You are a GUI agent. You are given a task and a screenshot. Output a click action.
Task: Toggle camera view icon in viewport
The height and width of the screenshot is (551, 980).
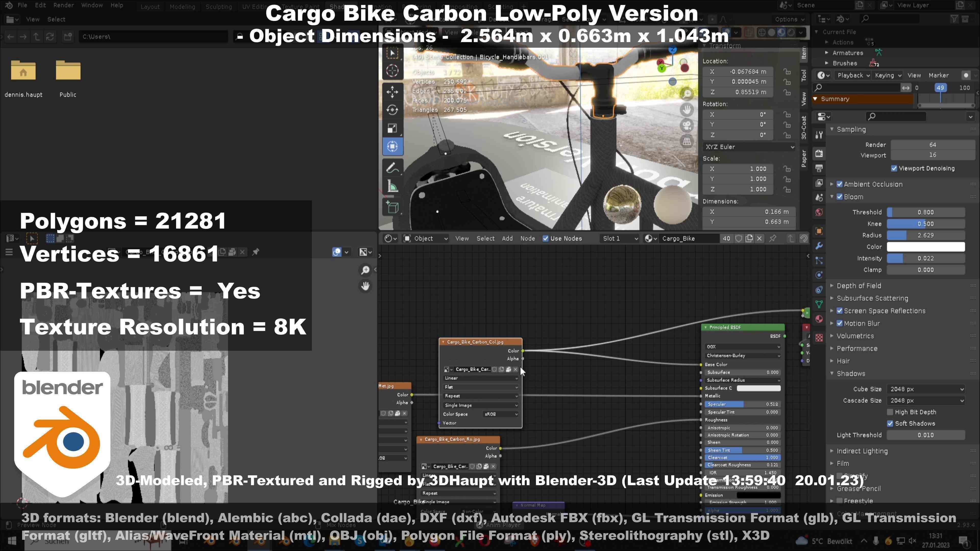[x=687, y=126]
